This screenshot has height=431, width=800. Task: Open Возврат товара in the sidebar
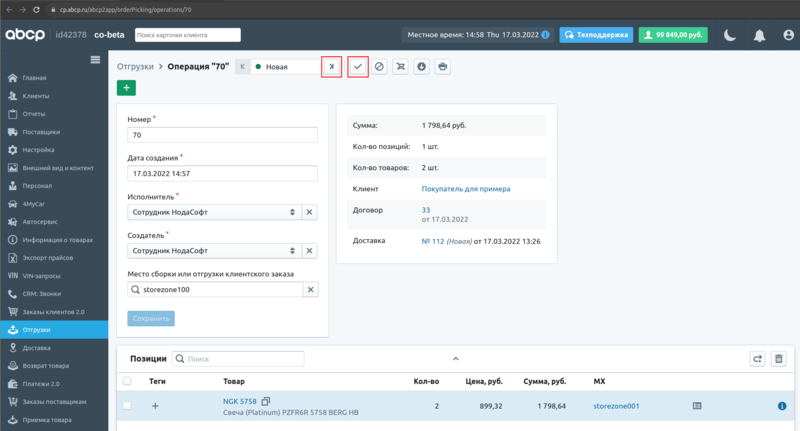(x=45, y=366)
